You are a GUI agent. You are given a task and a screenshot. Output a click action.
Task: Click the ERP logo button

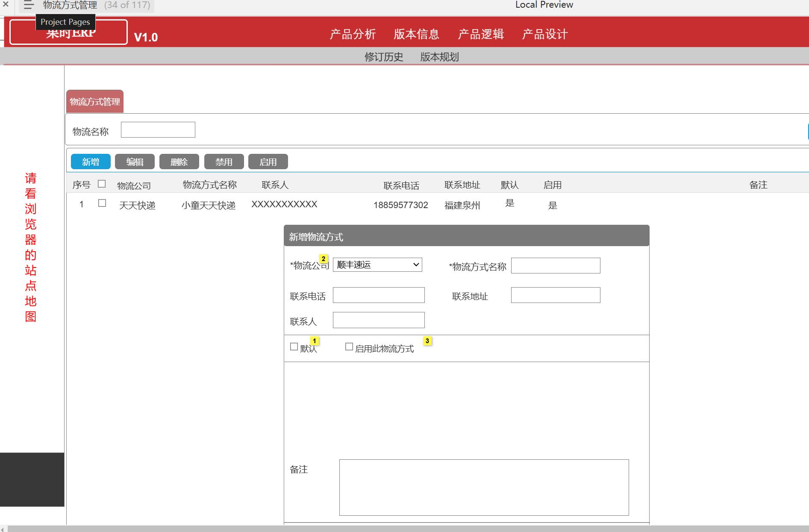pos(68,32)
